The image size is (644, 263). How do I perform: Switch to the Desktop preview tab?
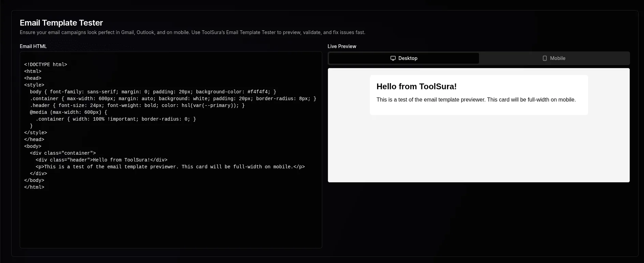[x=404, y=58]
